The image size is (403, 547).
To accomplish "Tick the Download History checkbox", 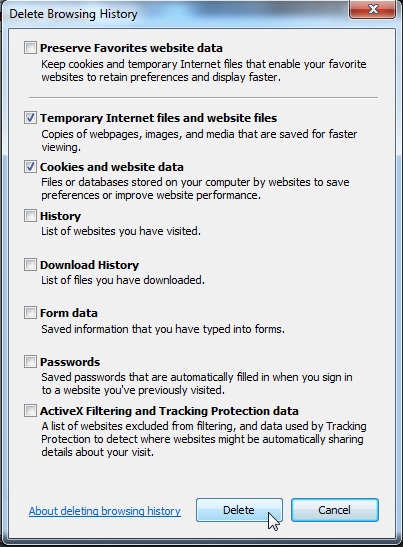I will (x=30, y=265).
